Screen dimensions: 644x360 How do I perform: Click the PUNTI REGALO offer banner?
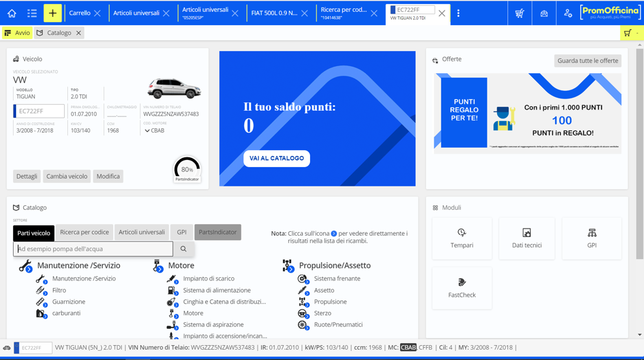pos(527,113)
